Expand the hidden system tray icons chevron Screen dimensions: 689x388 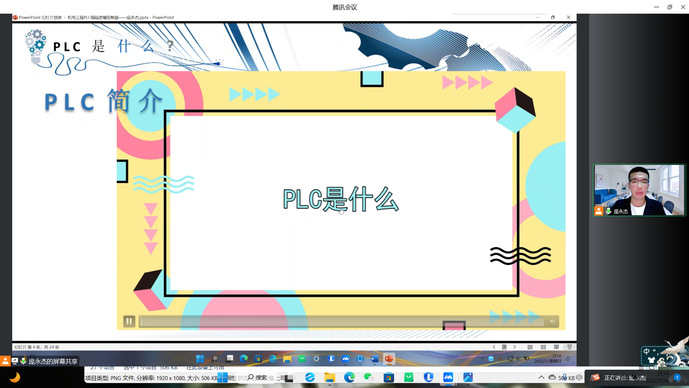(x=541, y=377)
